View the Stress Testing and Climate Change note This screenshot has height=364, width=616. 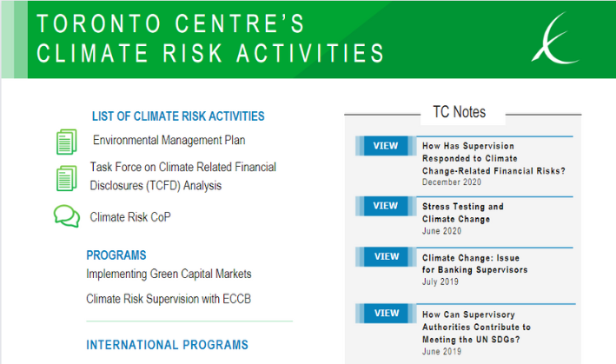point(386,206)
